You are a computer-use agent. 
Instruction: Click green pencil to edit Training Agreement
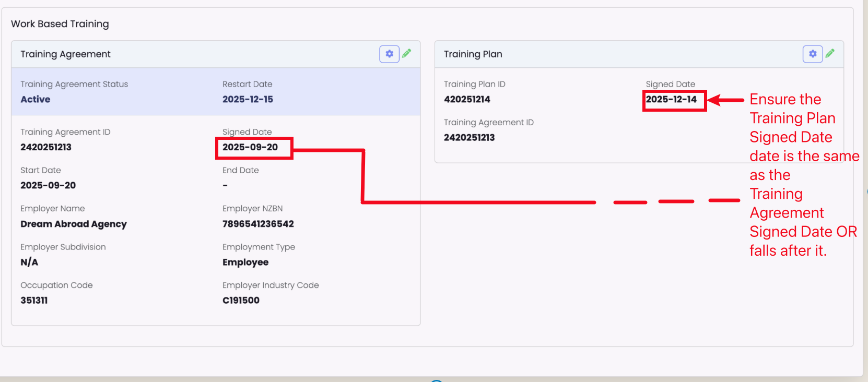[407, 53]
